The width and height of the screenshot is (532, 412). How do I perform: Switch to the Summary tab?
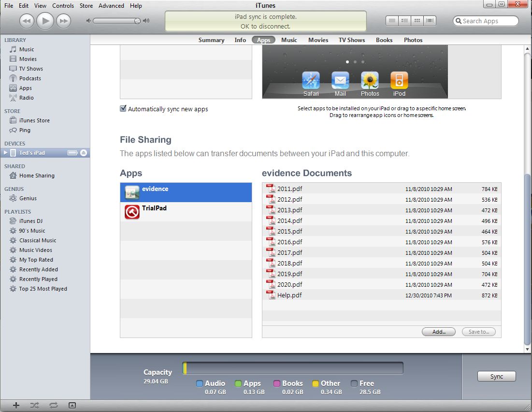point(211,40)
